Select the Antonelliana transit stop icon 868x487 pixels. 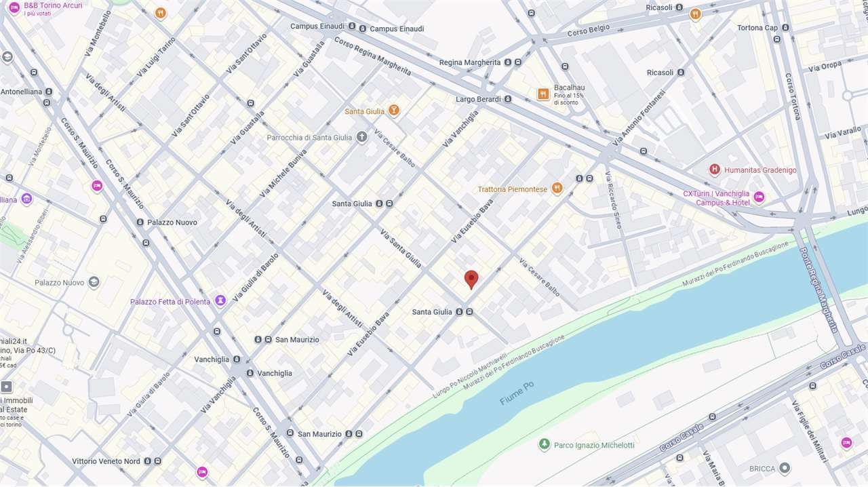pos(47,92)
